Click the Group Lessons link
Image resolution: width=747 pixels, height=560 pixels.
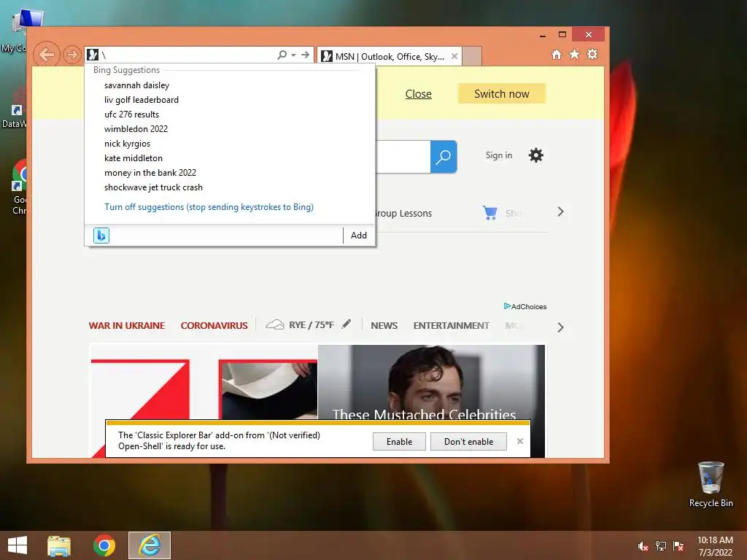tap(403, 214)
